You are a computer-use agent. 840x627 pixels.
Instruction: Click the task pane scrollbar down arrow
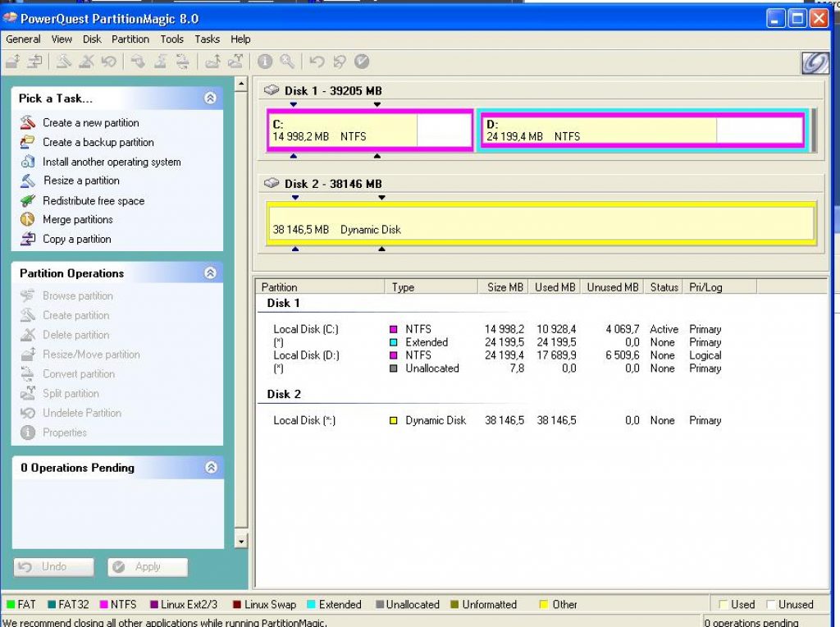241,542
